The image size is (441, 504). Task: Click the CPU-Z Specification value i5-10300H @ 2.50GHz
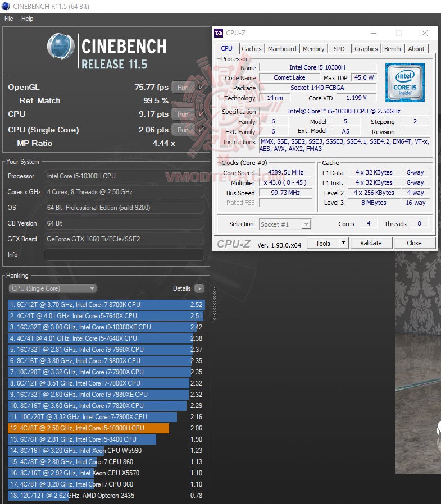point(344,111)
